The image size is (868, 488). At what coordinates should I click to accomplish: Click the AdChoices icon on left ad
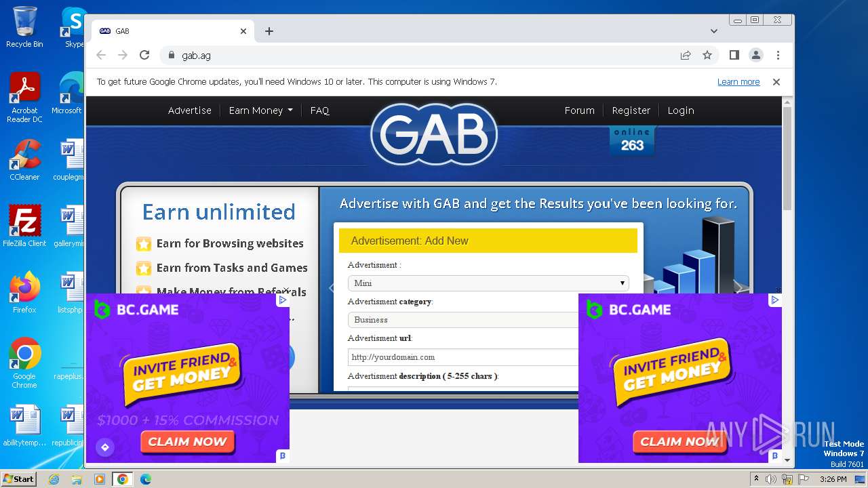[283, 300]
